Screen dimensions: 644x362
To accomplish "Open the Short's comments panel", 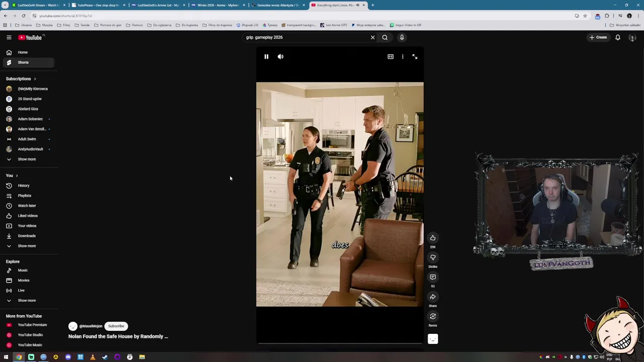I will [433, 277].
